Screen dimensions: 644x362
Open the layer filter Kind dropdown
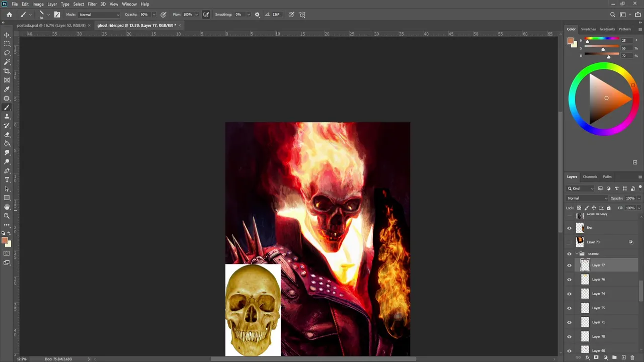(x=581, y=189)
